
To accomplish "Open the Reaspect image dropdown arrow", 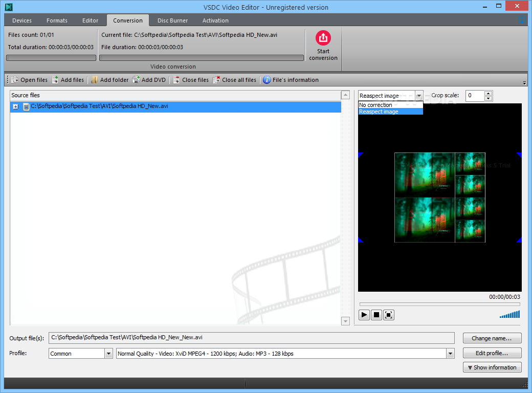I will click(x=419, y=96).
